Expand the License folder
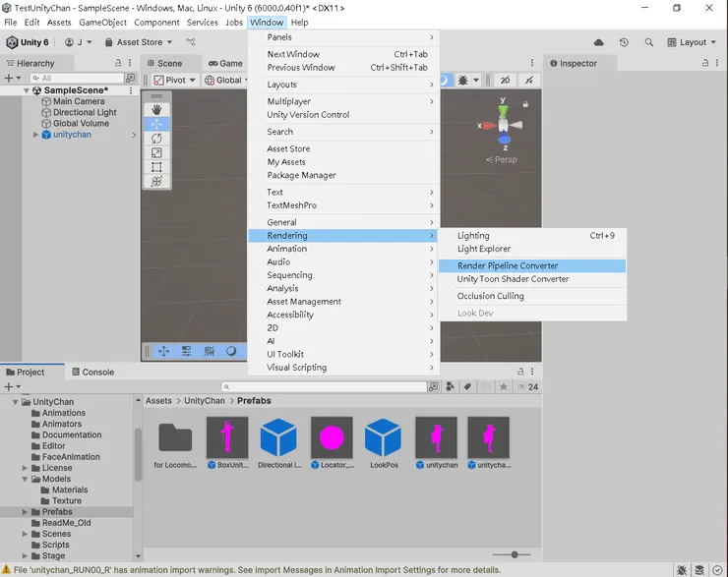The width and height of the screenshot is (728, 577). click(x=25, y=468)
